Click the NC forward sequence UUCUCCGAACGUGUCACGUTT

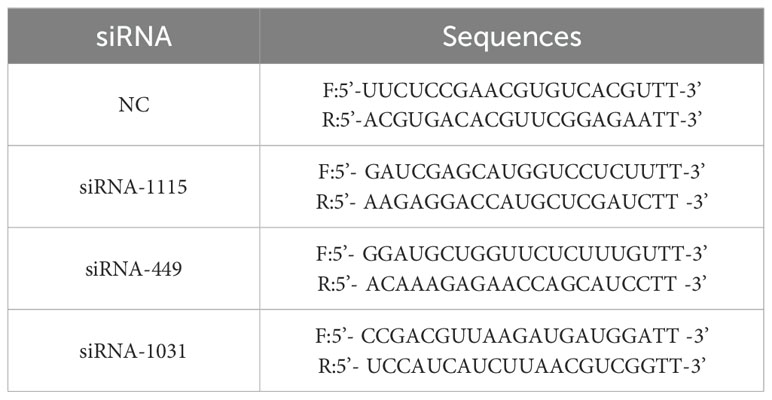click(x=521, y=92)
